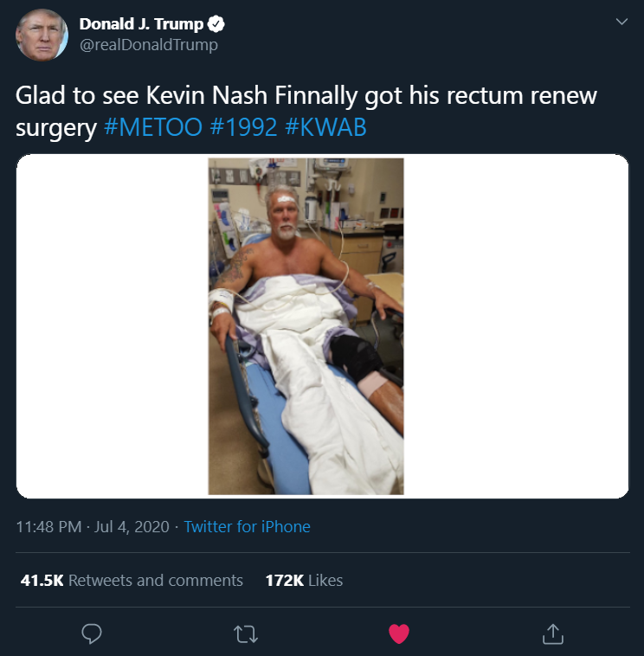View 41.5K Retweets and comments list

[x=132, y=581]
